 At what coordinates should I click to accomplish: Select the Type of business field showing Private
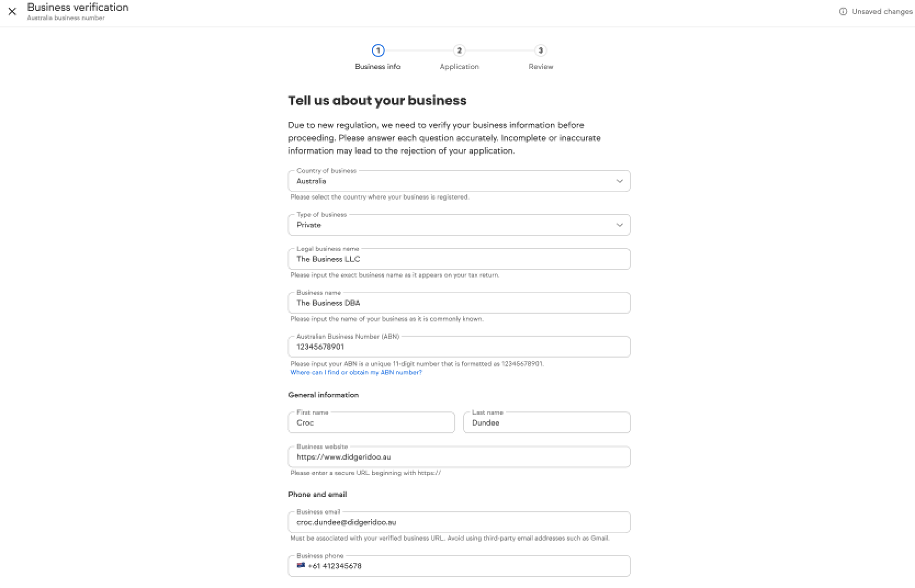450,225
